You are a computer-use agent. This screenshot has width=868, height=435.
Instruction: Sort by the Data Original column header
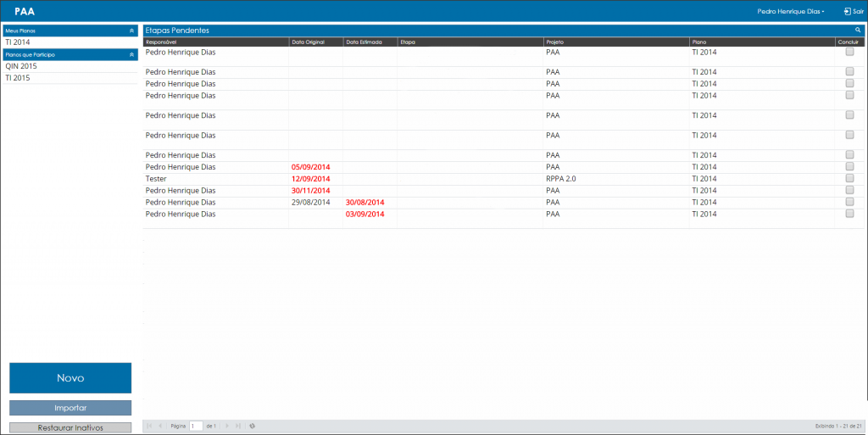(315, 42)
